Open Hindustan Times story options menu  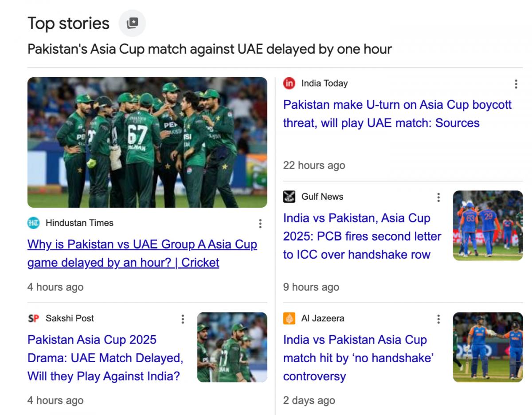tap(260, 223)
